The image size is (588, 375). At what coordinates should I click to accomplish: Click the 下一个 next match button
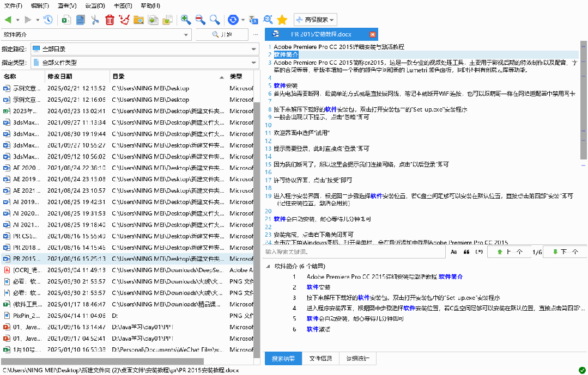pos(565,252)
